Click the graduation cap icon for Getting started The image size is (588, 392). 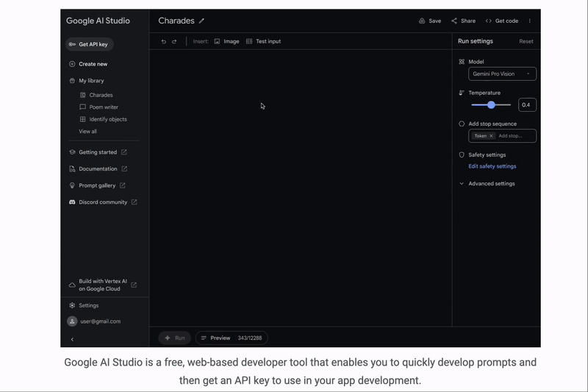tap(72, 152)
